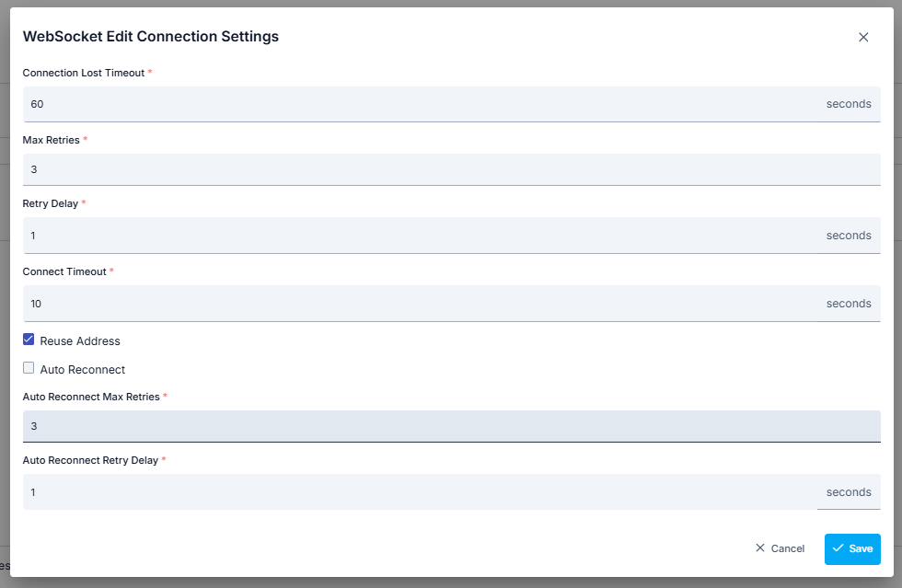Image resolution: width=902 pixels, height=588 pixels.
Task: Focus the Connection Lost Timeout field
Action: click(419, 104)
